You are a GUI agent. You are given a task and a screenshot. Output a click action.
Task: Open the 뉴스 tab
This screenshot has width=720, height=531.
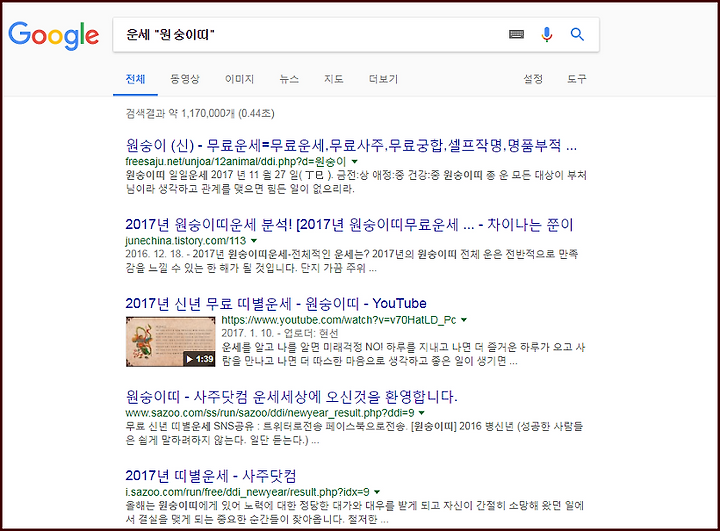click(289, 79)
